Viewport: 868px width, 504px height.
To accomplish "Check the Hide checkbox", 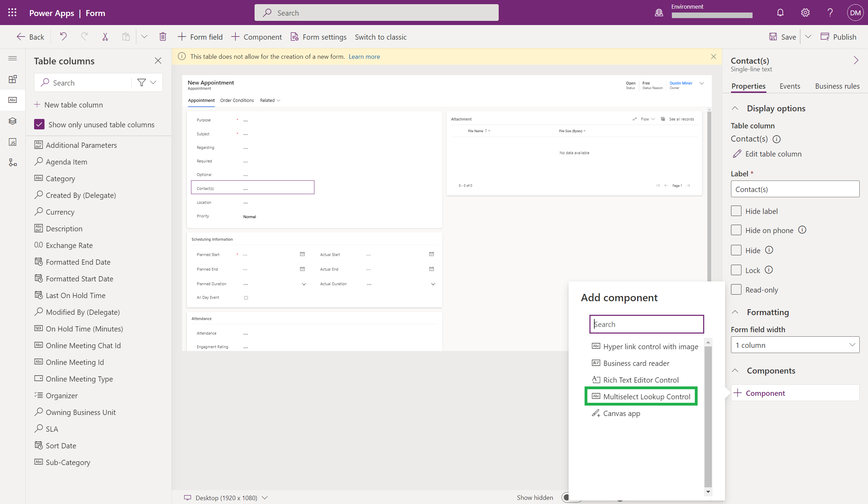I will coord(736,250).
